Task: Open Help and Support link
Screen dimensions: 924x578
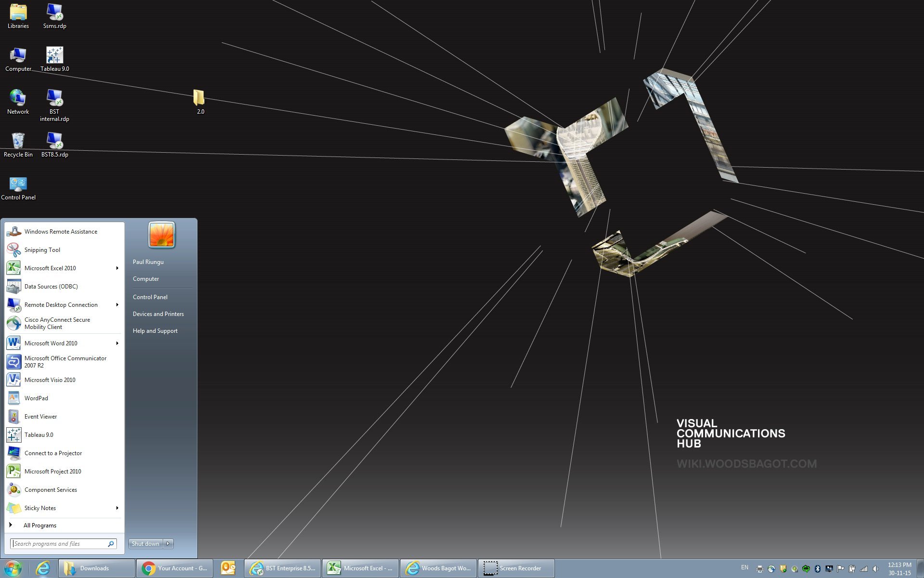Action: 155,331
